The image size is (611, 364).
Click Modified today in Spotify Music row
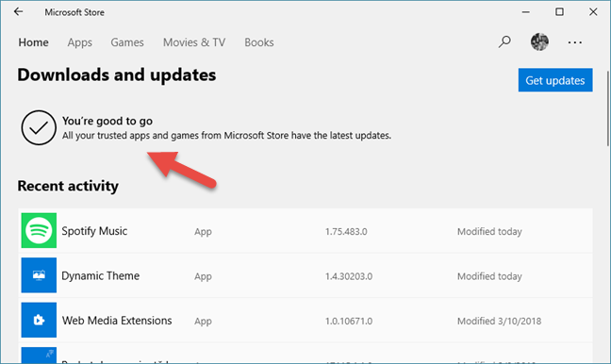click(489, 231)
